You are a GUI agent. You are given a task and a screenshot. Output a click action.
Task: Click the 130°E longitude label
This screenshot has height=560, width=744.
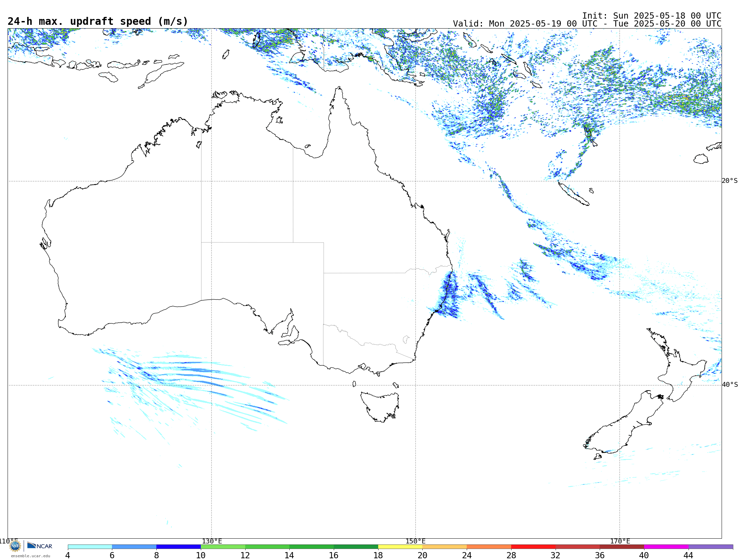pyautogui.click(x=212, y=541)
